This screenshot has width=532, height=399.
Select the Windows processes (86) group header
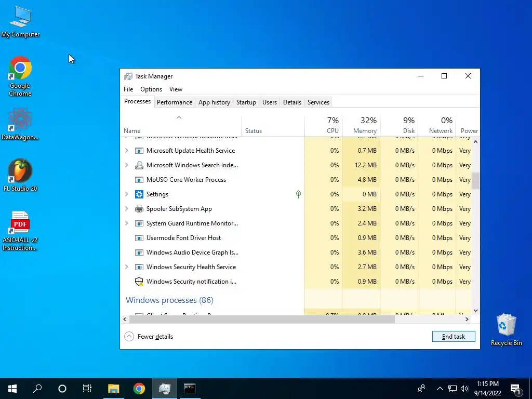[169, 300]
